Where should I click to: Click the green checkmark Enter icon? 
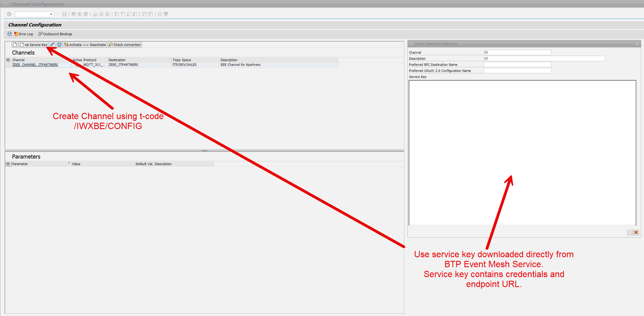(9, 14)
